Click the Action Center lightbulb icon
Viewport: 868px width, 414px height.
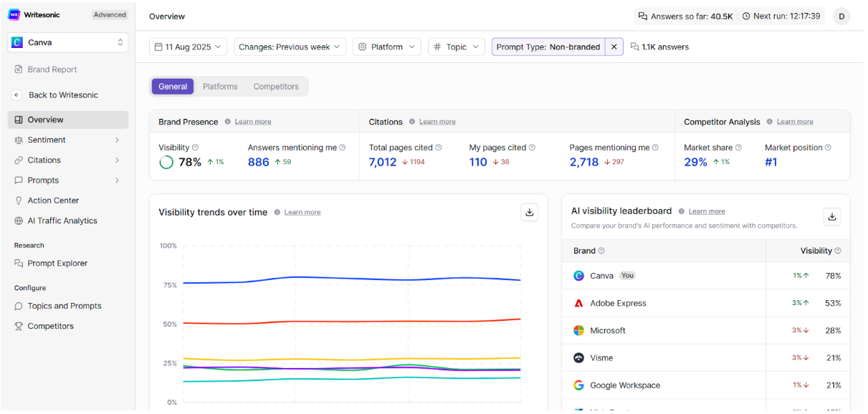coord(19,201)
